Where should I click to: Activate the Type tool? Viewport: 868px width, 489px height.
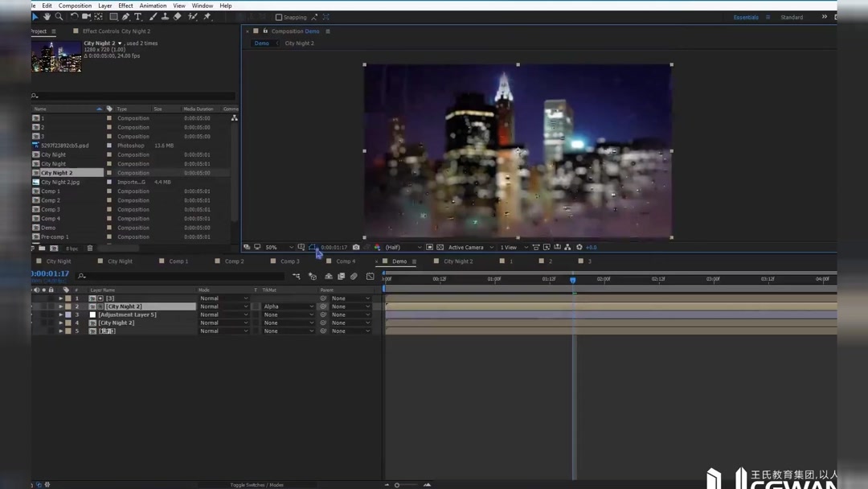pyautogui.click(x=138, y=17)
